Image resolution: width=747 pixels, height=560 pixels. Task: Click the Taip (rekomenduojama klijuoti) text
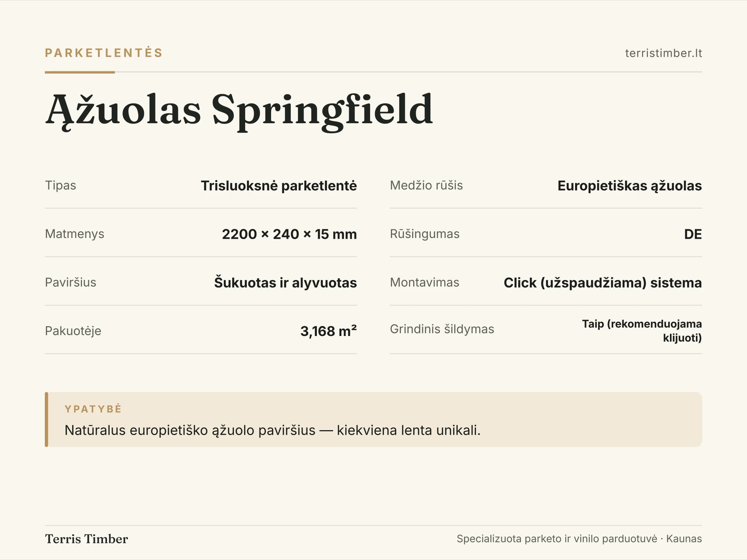[x=642, y=331]
